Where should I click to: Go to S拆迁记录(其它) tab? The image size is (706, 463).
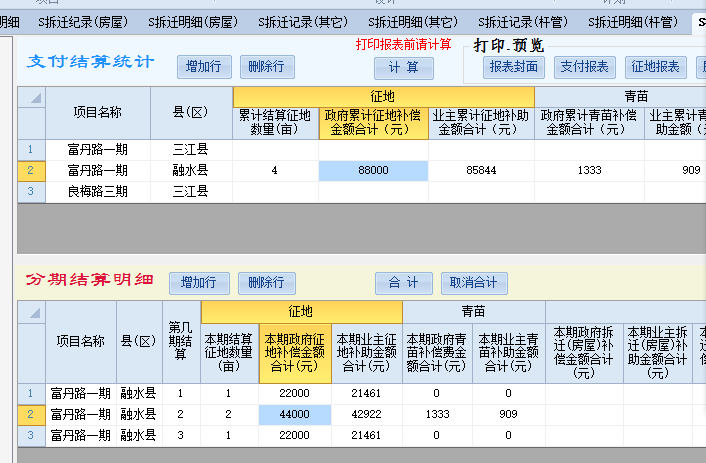point(304,21)
